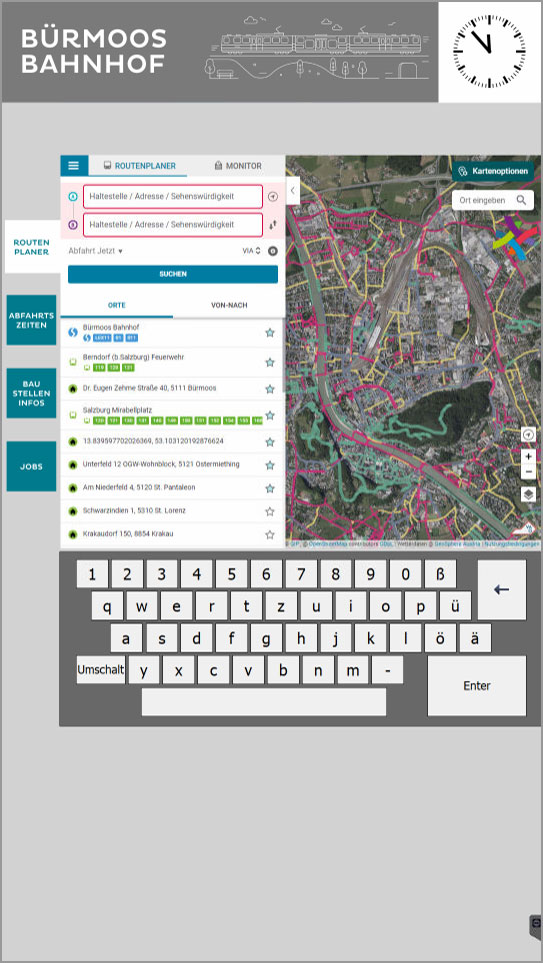The image size is (543, 963).
Task: Select the VON-NACH tab
Action: [229, 305]
